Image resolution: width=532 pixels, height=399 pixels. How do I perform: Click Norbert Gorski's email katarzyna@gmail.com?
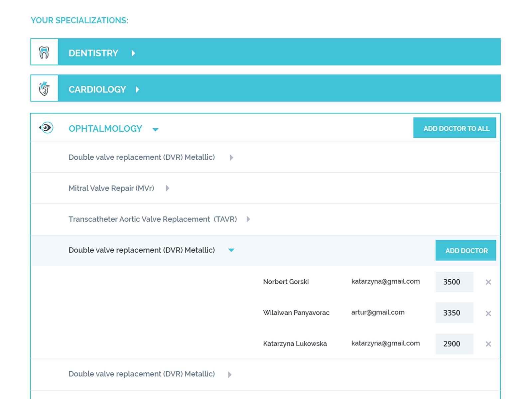(386, 281)
